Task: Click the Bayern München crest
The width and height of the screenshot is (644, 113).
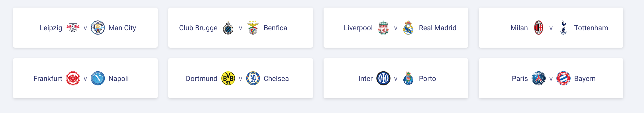Action: click(x=563, y=79)
